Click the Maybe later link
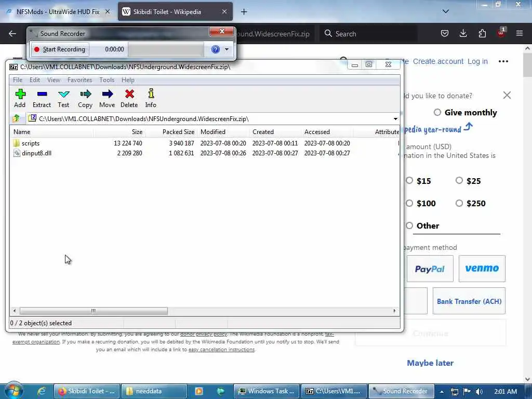Screen dimensions: 532x399 click(430, 363)
